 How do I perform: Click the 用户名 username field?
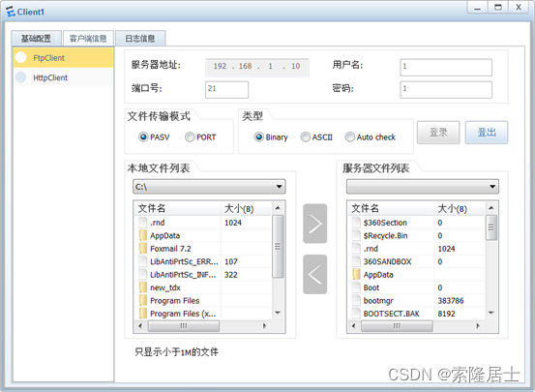coord(446,67)
